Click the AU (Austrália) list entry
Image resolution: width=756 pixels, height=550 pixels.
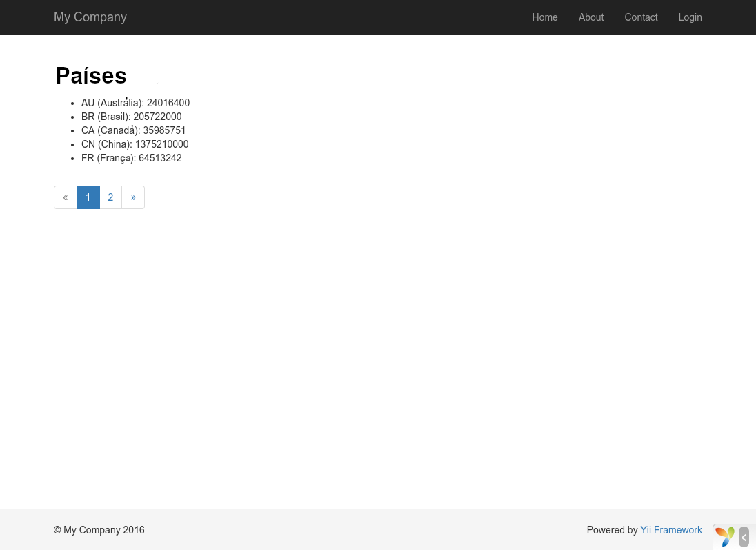(x=135, y=103)
